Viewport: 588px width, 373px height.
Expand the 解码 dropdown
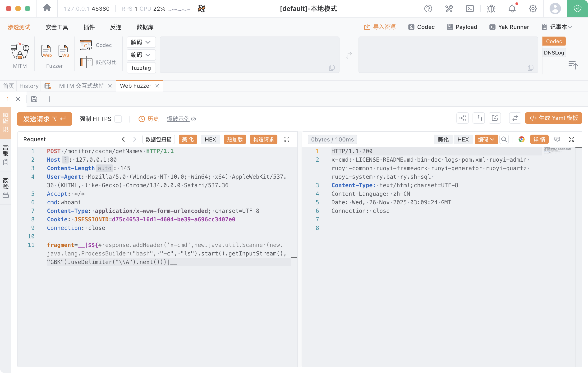coord(141,42)
